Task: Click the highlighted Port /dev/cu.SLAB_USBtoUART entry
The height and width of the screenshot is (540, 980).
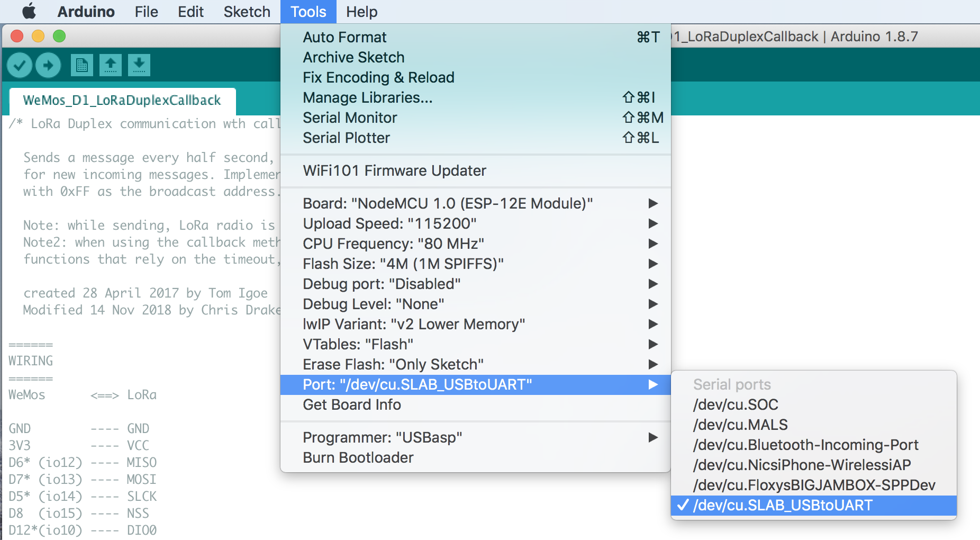Action: [x=475, y=384]
